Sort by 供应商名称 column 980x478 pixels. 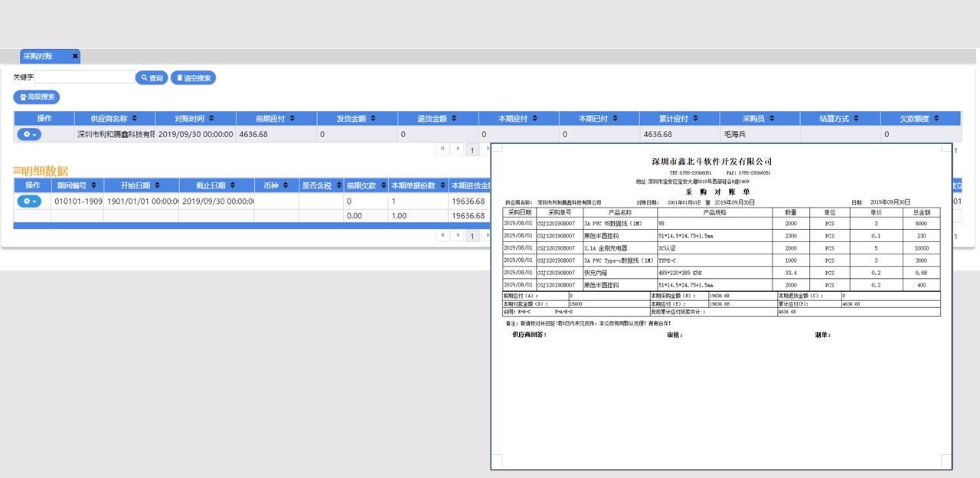pyautogui.click(x=114, y=119)
